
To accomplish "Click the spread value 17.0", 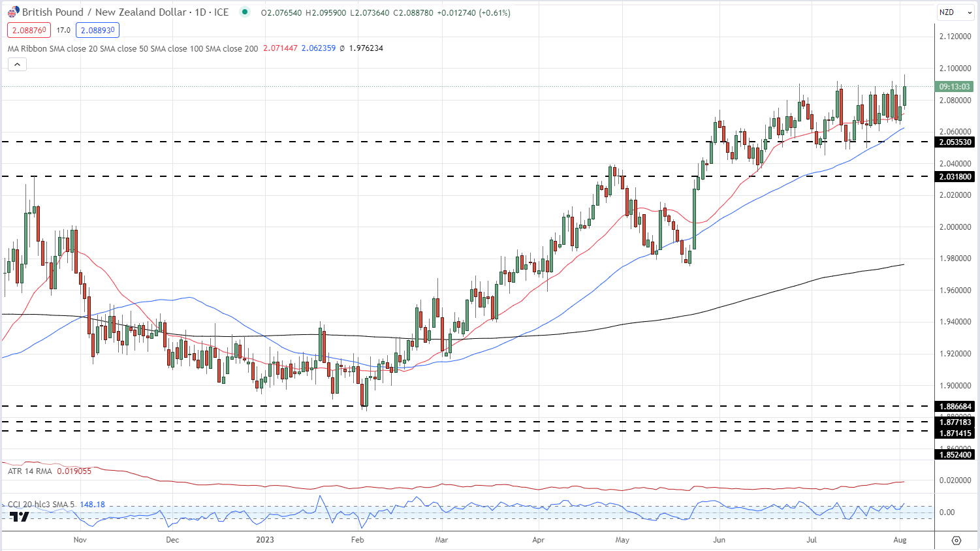I will tap(63, 30).
